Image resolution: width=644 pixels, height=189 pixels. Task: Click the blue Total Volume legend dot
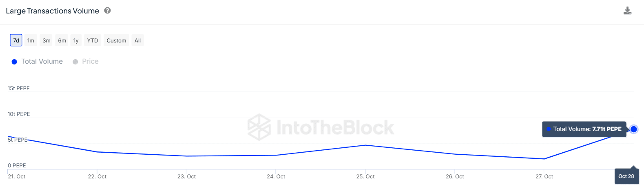14,62
